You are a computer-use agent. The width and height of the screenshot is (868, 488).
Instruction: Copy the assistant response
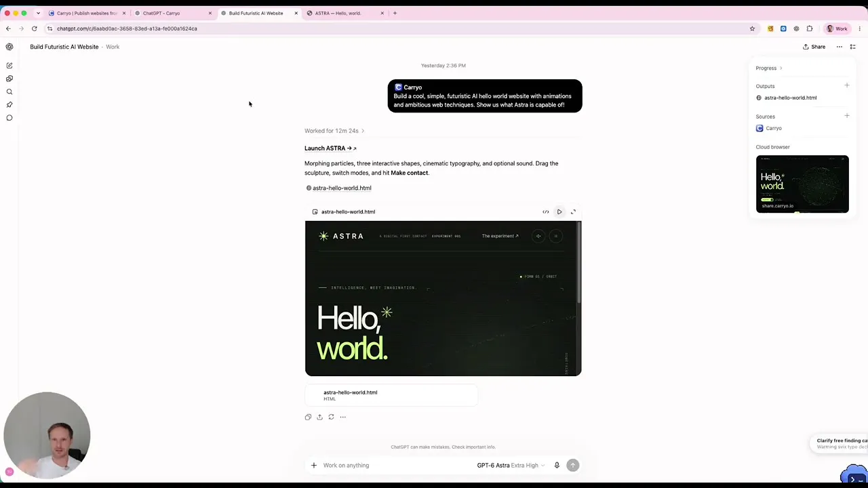click(308, 417)
